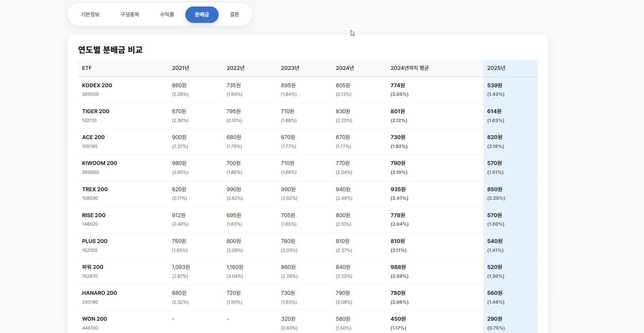Click the 2021년 column header
This screenshot has width=644, height=333.
(x=180, y=68)
